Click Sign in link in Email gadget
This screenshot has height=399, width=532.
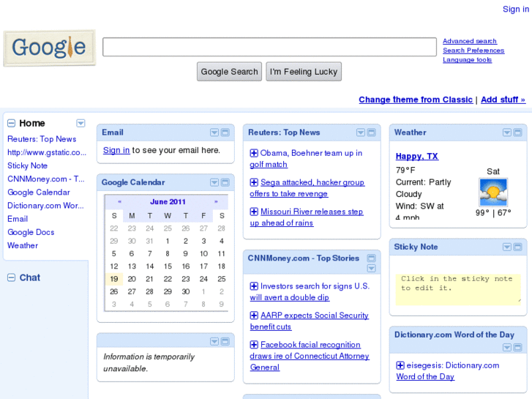[116, 150]
